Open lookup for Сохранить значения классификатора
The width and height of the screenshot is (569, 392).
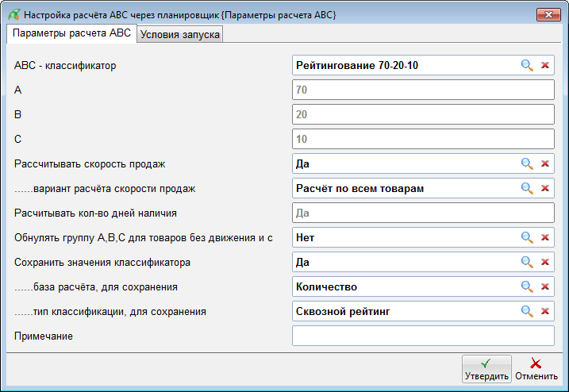[526, 262]
